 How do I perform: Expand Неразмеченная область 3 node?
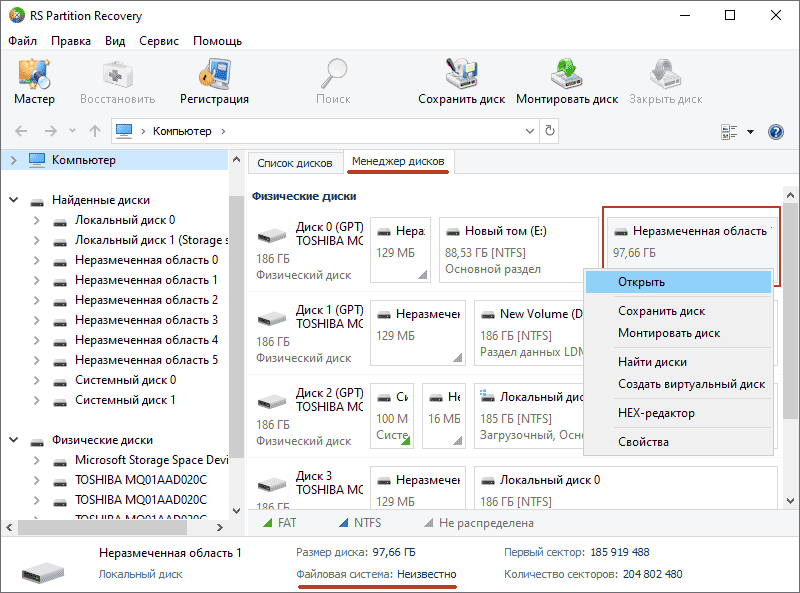36,320
